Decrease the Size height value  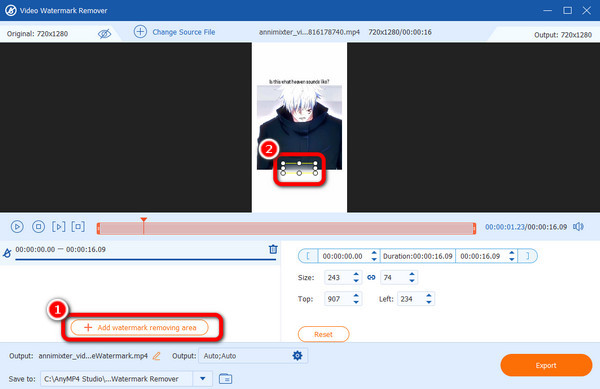[x=412, y=281]
